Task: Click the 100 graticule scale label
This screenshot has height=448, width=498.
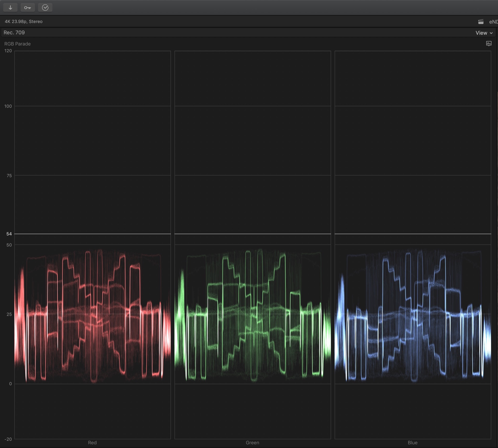Action: 8,106
